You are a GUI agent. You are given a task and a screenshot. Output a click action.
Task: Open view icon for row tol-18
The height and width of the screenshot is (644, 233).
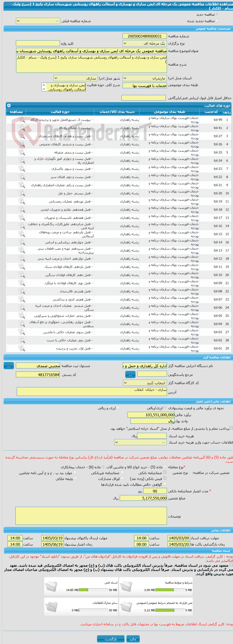coord(21,210)
